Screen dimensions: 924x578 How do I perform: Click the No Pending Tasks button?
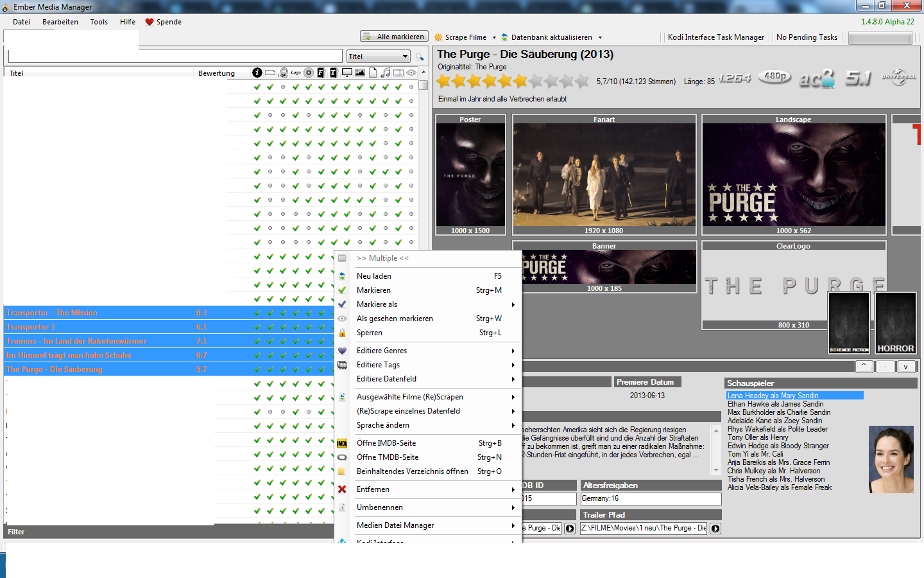tap(807, 37)
